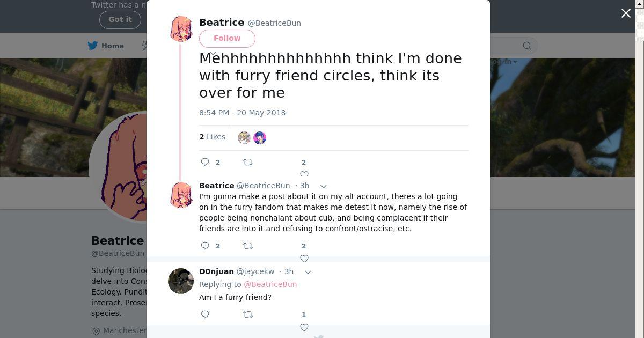Click the search magnifier icon
This screenshot has width=644, height=338.
tap(527, 46)
